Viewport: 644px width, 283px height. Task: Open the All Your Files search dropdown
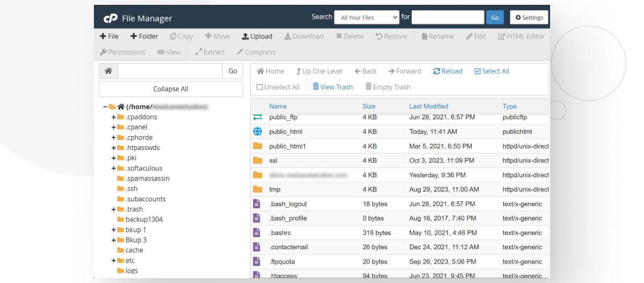tap(367, 17)
